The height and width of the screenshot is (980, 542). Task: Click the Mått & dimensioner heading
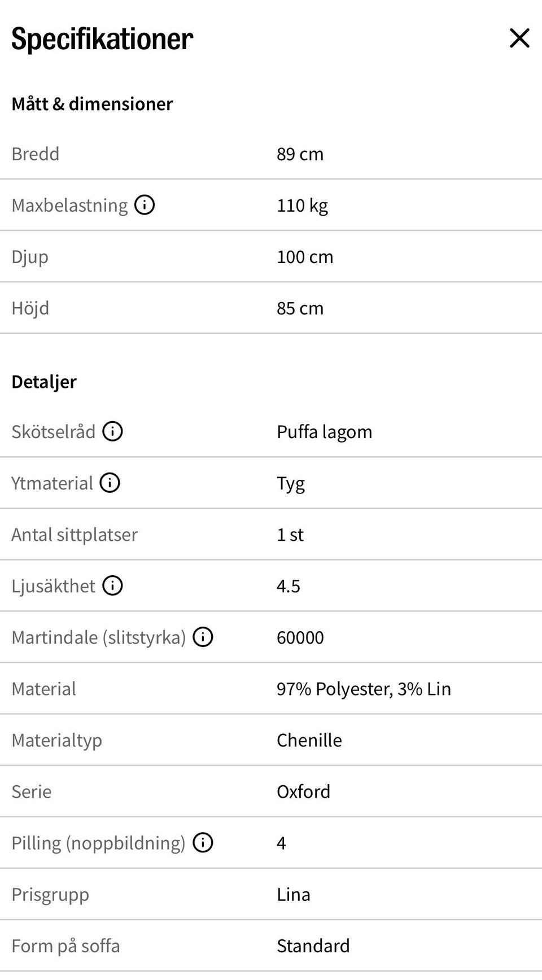92,104
